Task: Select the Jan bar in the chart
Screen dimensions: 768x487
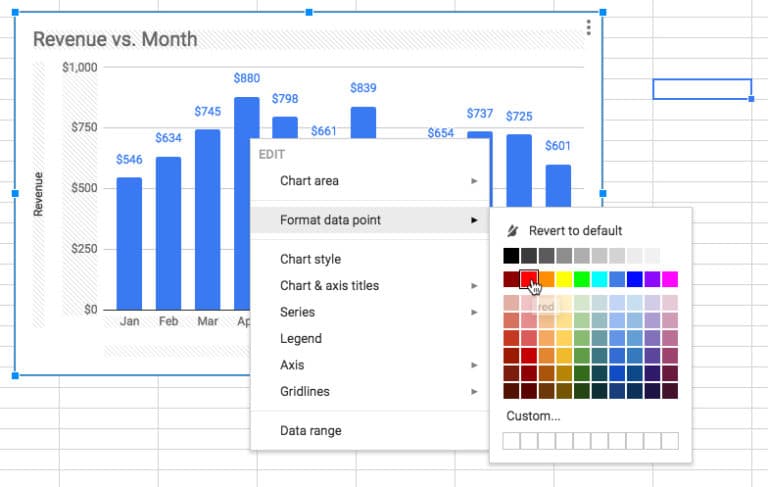Action: (129, 243)
